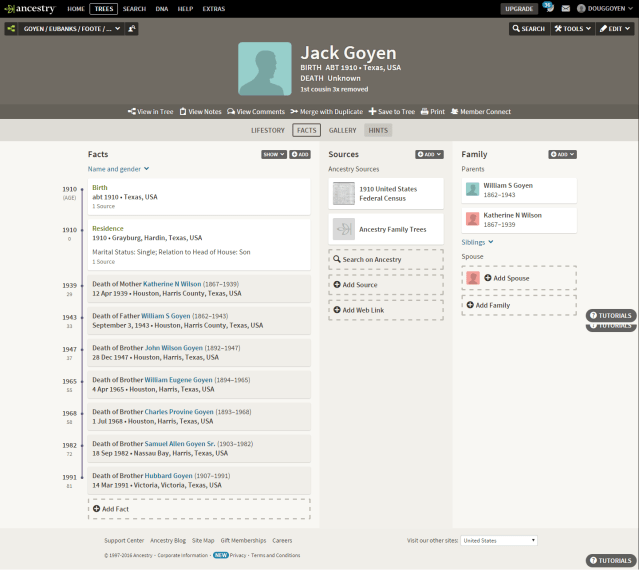Click the SEARCH button in tree toolbar
Screen dimensions: 639x570
[x=529, y=29]
